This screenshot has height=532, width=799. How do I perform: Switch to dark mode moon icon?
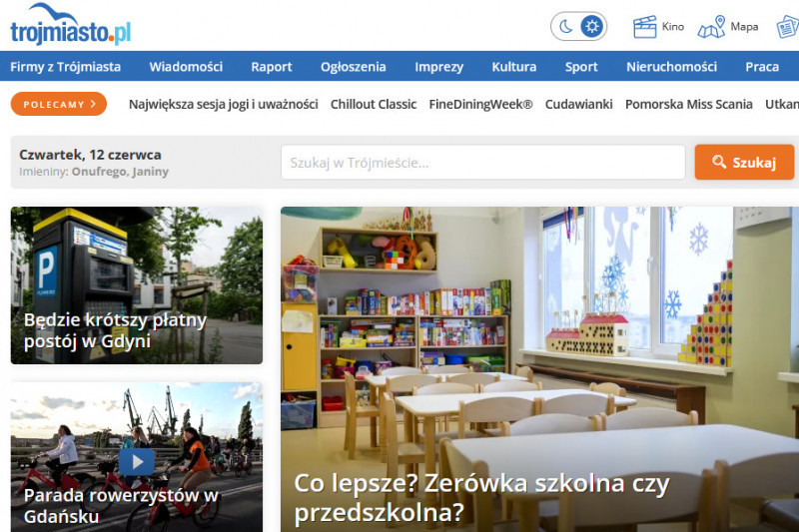(x=565, y=27)
